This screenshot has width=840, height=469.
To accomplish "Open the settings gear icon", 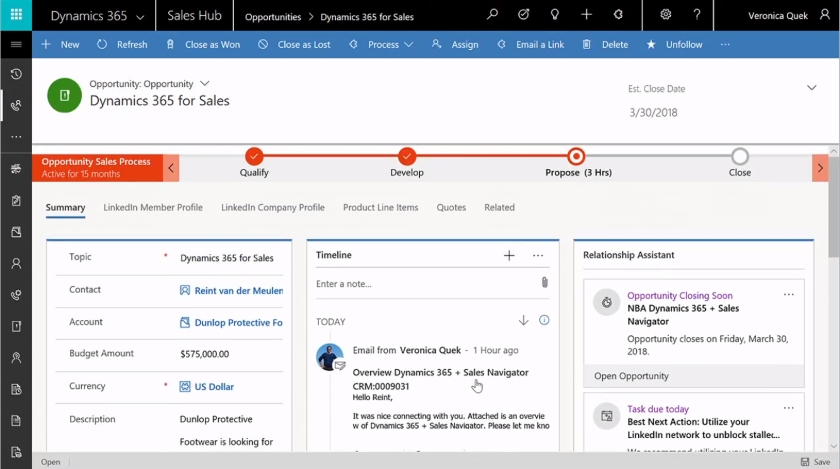I will pyautogui.click(x=665, y=14).
